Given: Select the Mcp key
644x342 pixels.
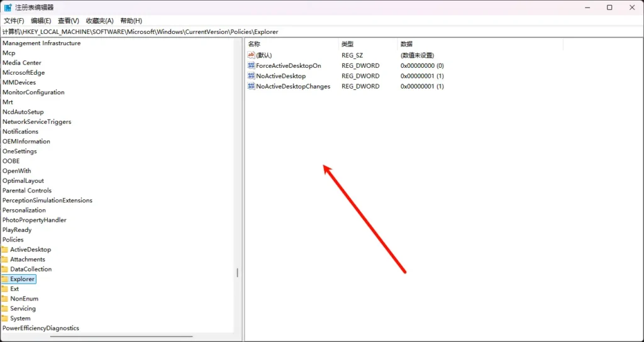Looking at the screenshot, I should pyautogui.click(x=9, y=53).
